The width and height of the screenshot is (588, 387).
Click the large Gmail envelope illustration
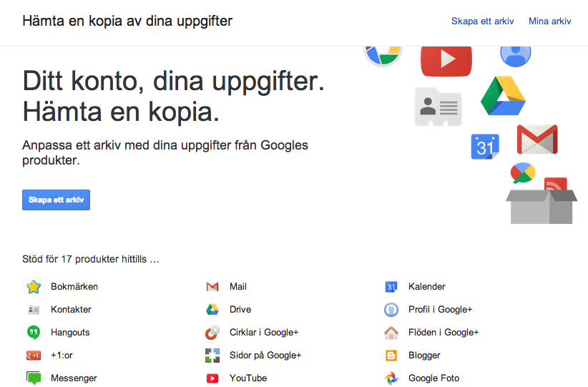[x=537, y=139]
